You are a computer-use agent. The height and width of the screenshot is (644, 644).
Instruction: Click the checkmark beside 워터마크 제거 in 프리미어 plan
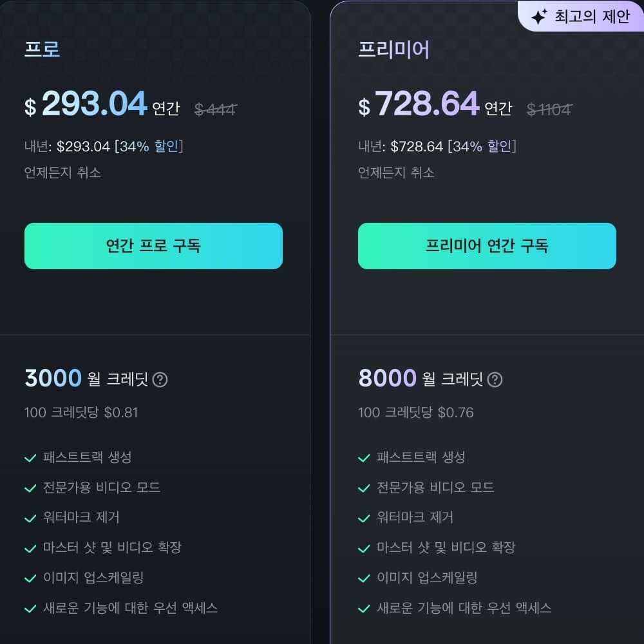[364, 517]
